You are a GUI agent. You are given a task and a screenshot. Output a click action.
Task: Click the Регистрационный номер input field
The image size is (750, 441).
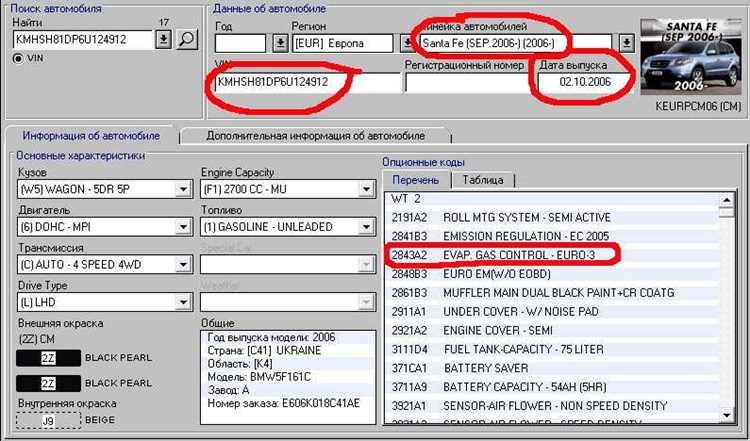click(465, 84)
